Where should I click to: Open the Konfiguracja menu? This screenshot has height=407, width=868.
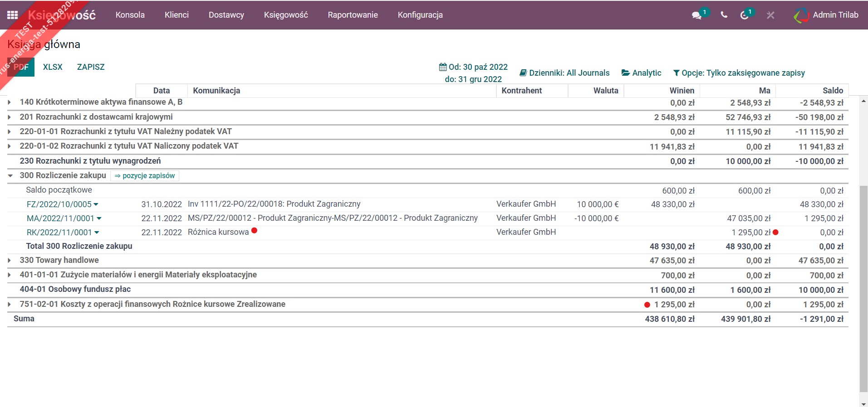pyautogui.click(x=420, y=15)
